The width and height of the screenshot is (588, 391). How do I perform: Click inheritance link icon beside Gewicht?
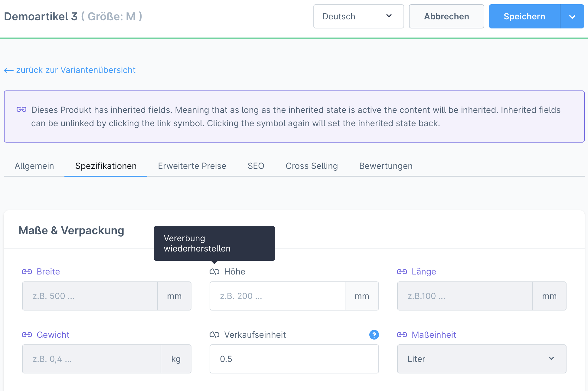click(27, 335)
